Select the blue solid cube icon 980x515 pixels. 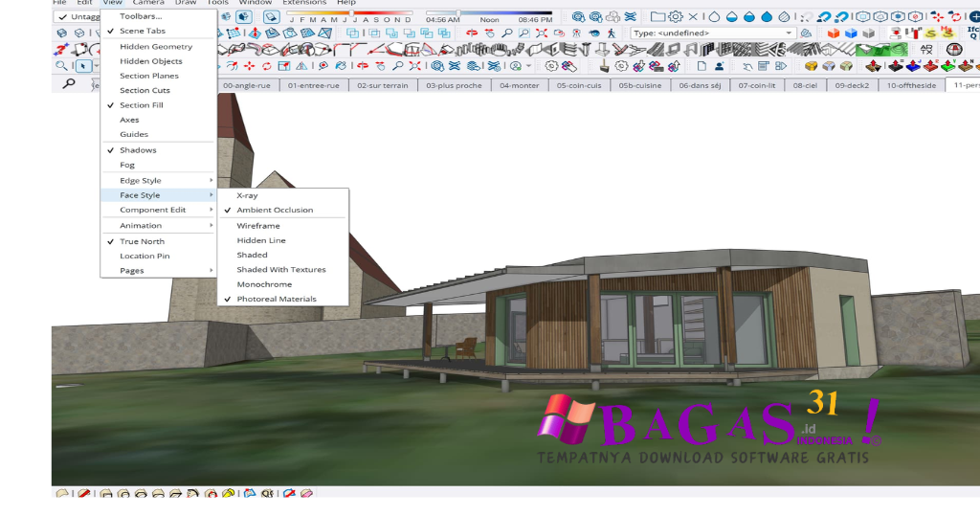coord(851,34)
